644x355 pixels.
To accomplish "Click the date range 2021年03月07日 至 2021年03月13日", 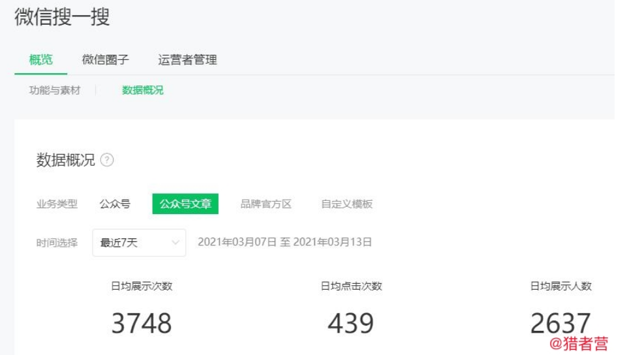I will [284, 242].
